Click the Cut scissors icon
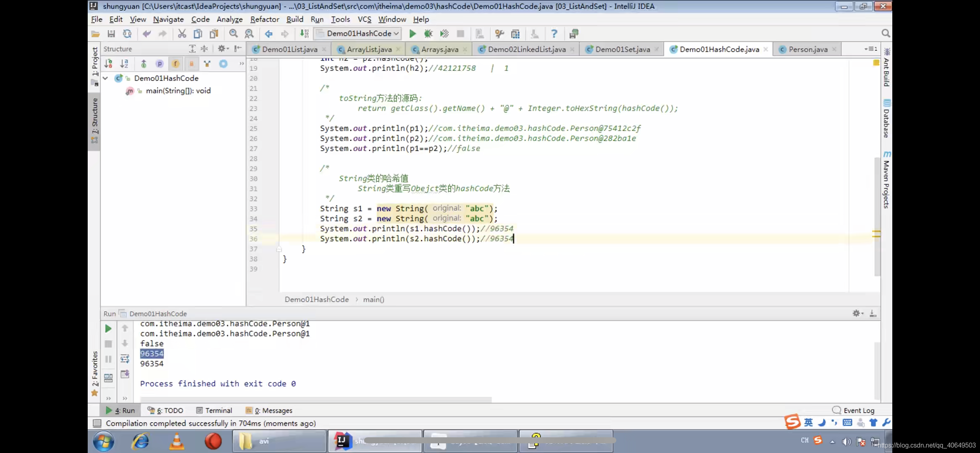The height and width of the screenshot is (453, 980). coord(182,34)
